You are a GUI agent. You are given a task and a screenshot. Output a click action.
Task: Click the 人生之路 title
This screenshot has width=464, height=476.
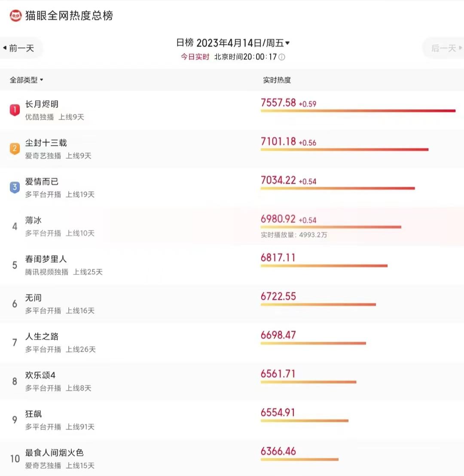coord(42,336)
